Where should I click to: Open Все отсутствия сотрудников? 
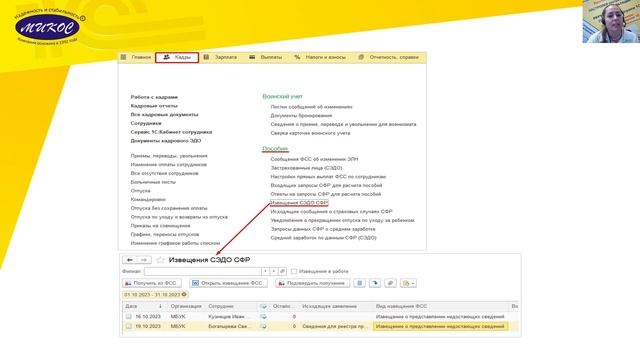coord(164,173)
